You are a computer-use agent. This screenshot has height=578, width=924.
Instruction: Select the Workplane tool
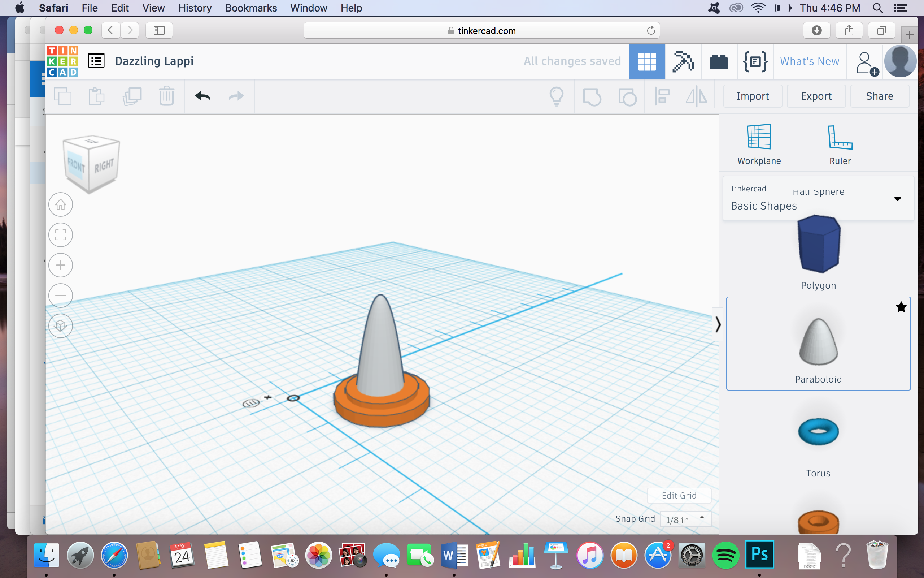click(x=759, y=144)
